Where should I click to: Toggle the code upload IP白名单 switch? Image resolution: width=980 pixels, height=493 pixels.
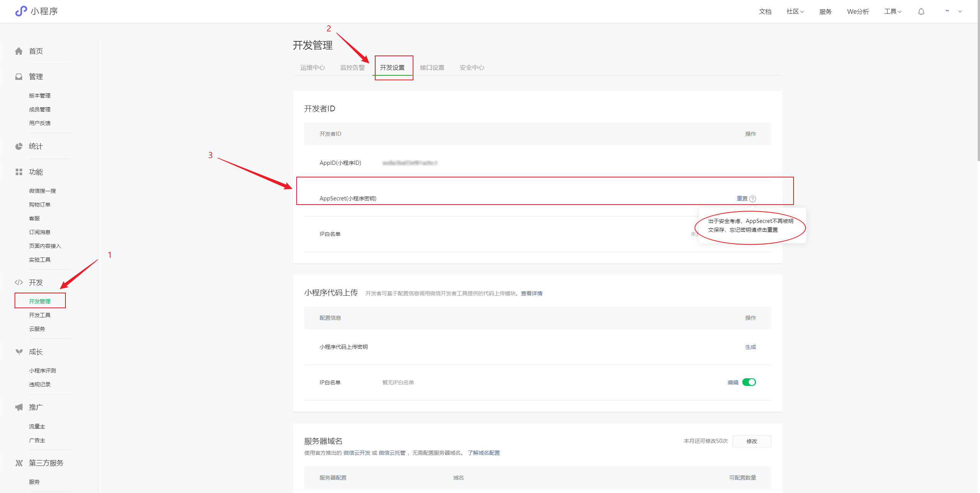coord(749,382)
